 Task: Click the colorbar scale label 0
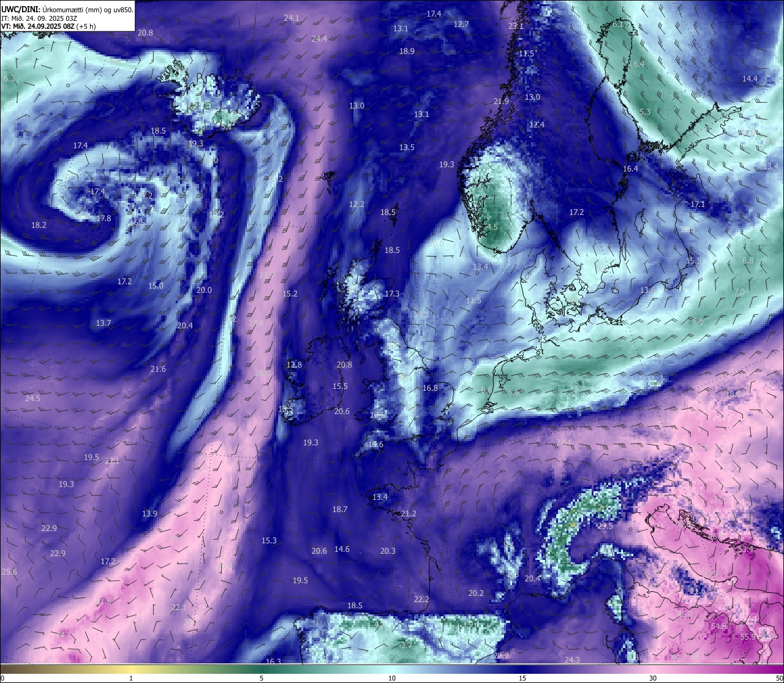(2, 678)
